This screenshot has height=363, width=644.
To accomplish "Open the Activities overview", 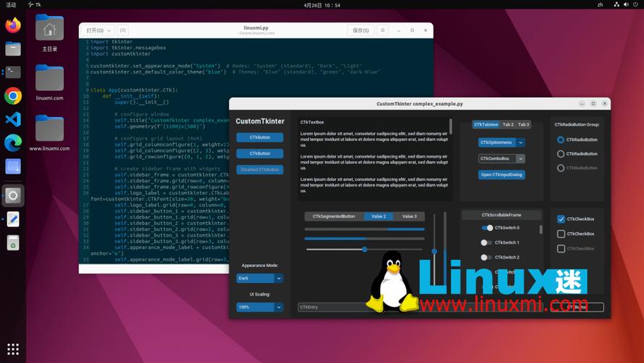I will coord(11,5).
